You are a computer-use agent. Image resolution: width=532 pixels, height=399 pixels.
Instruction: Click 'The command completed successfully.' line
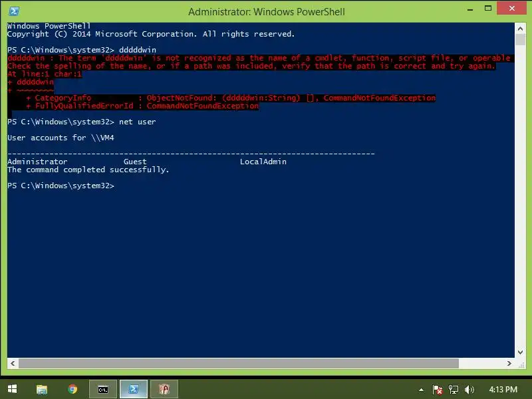88,170
